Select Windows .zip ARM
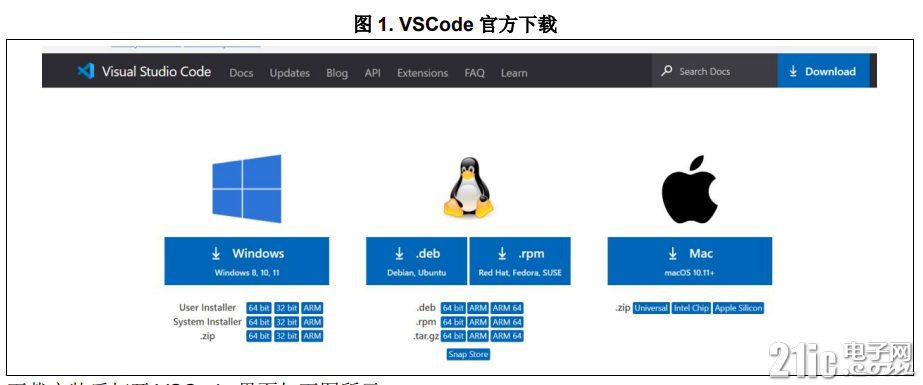This screenshot has width=923, height=385. 313,336
